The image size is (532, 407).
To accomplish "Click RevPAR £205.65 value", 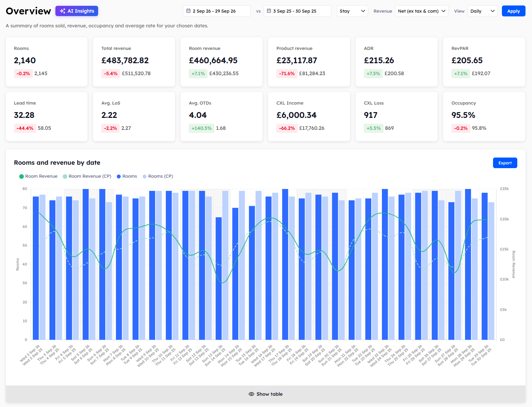I will (467, 60).
